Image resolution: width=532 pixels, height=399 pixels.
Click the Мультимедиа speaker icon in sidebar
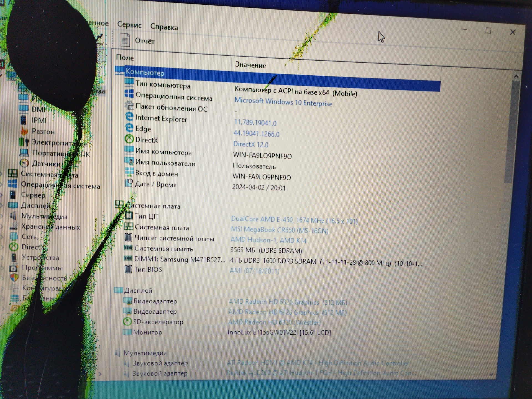(13, 216)
